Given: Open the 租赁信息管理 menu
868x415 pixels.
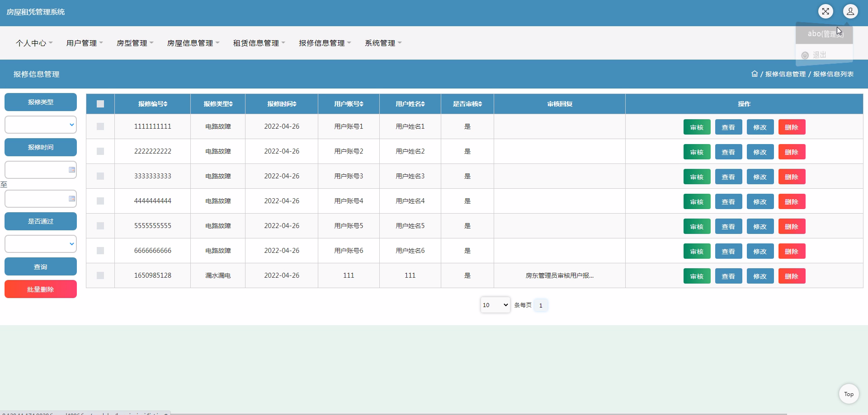Looking at the screenshot, I should (x=259, y=43).
